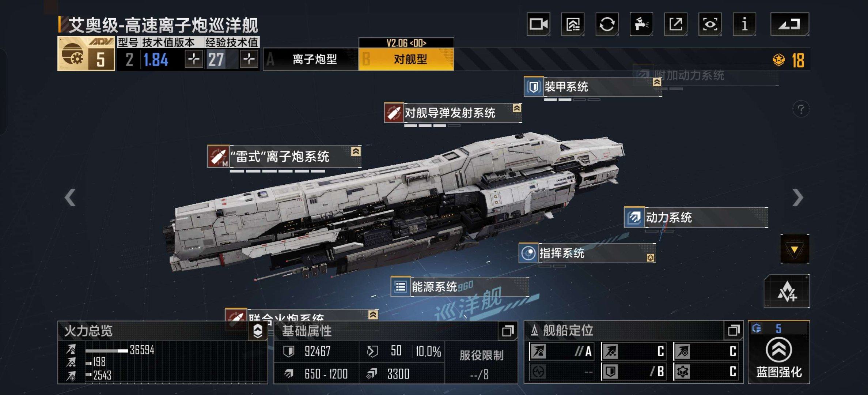Click the share export icon
Viewport: 868px width, 395px height.
click(x=676, y=24)
